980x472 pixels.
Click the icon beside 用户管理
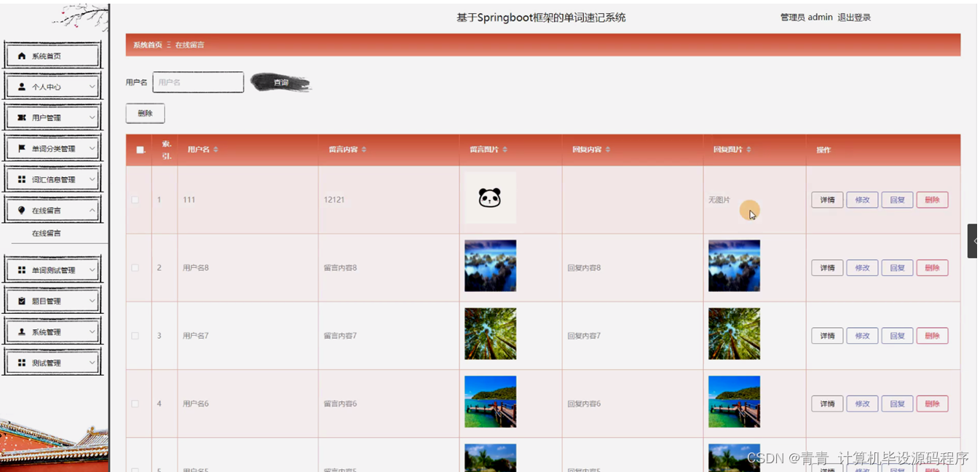tap(21, 117)
